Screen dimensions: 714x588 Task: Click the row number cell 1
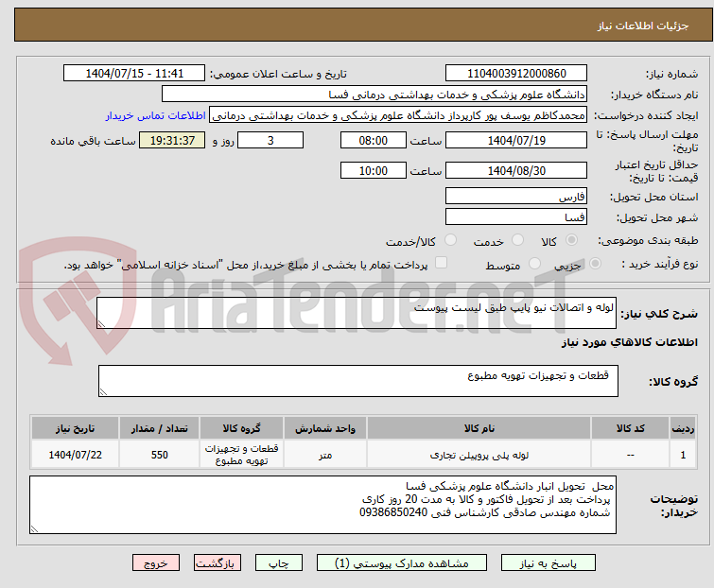point(683,455)
